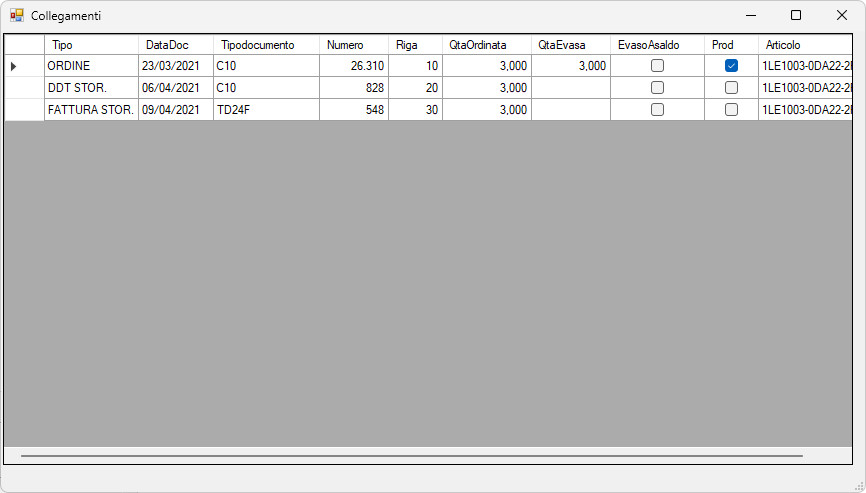866x493 pixels.
Task: Enable the Prod checkbox in DDT STOR. row
Action: point(731,88)
